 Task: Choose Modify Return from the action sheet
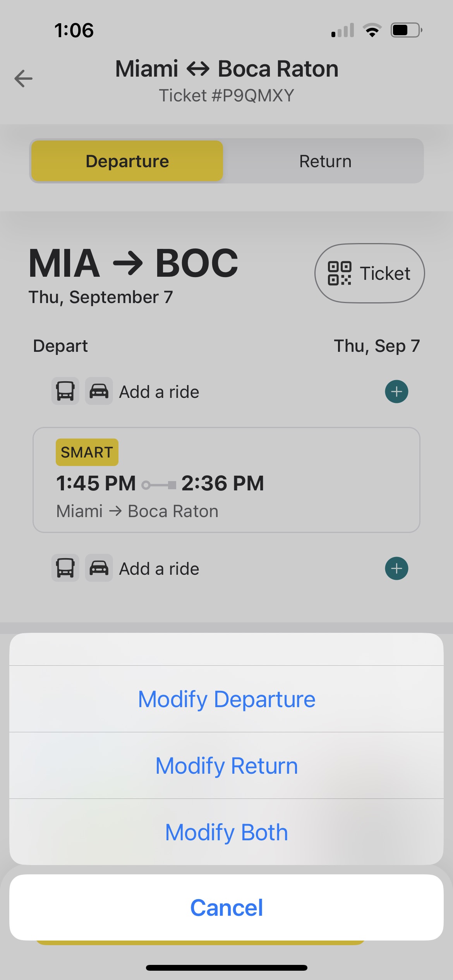[x=226, y=766]
